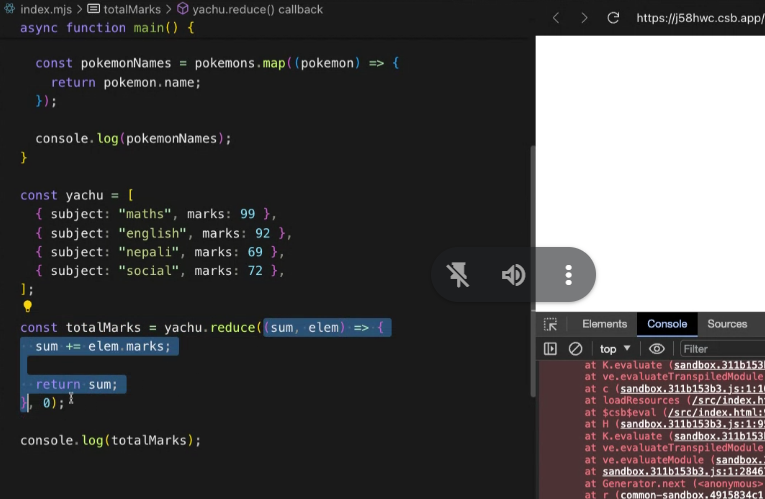Unpin the floating media control
This screenshot has width=765, height=499.
(458, 275)
